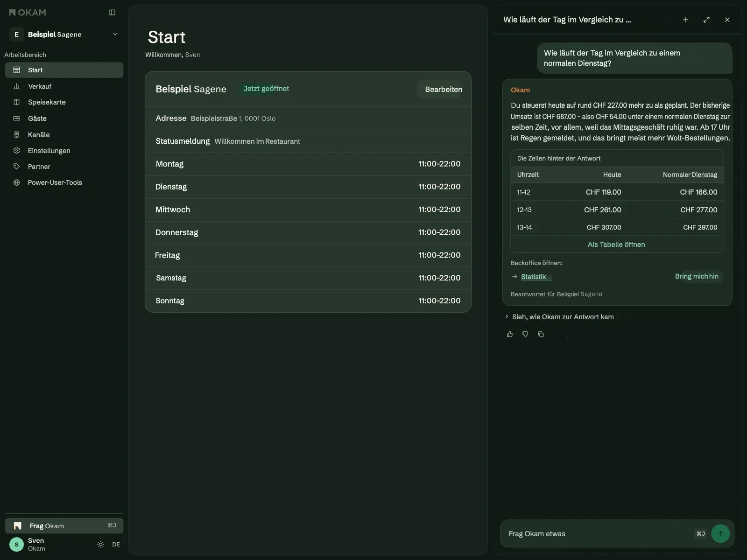Click the Bring mich hin button
This screenshot has width=747, height=560.
point(697,276)
